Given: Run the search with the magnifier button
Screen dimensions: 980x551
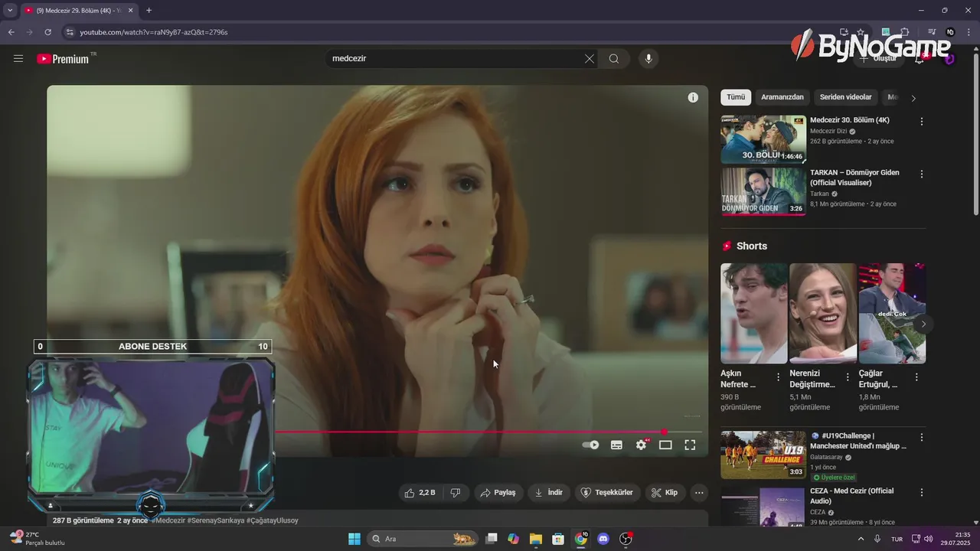Looking at the screenshot, I should pyautogui.click(x=614, y=59).
